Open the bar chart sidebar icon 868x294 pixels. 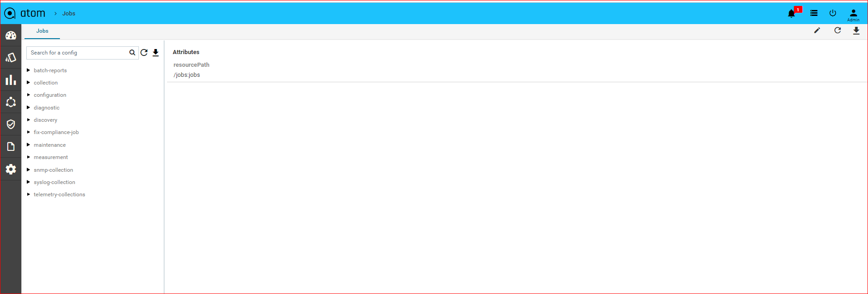11,80
